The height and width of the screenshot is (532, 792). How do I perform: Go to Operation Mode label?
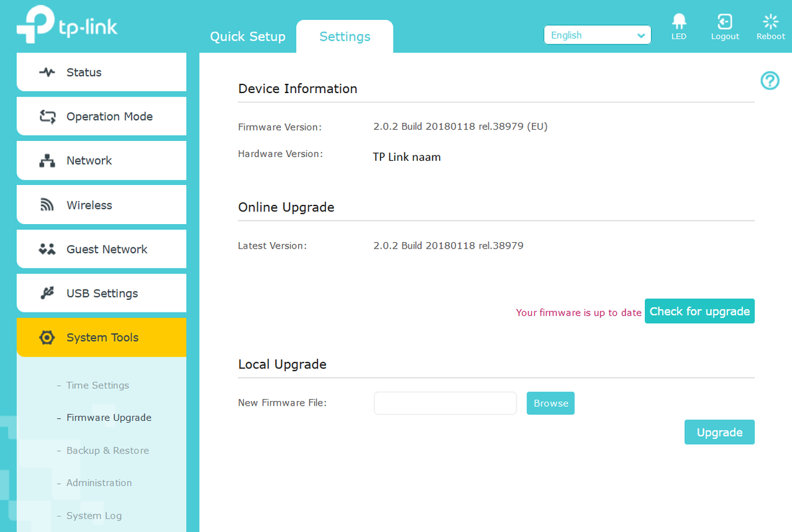point(110,116)
